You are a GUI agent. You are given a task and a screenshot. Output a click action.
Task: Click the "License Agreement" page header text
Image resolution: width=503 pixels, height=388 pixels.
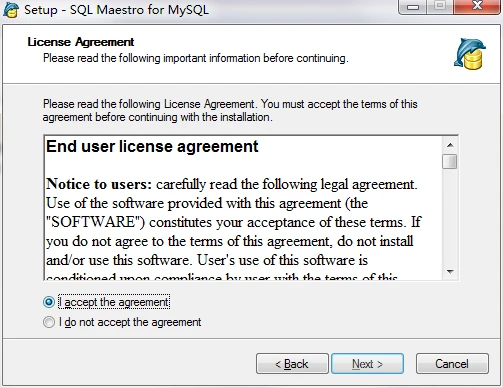click(81, 42)
